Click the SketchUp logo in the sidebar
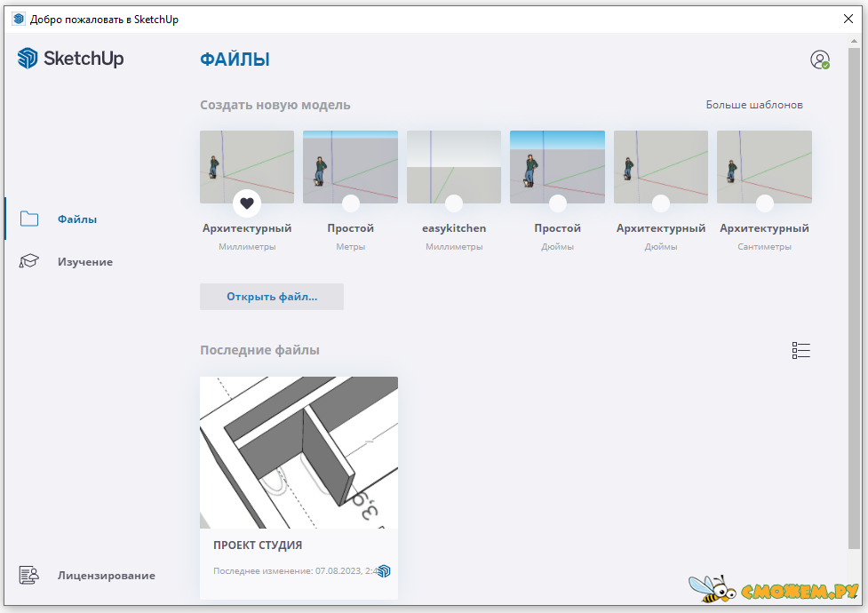The width and height of the screenshot is (868, 613). pyautogui.click(x=70, y=59)
